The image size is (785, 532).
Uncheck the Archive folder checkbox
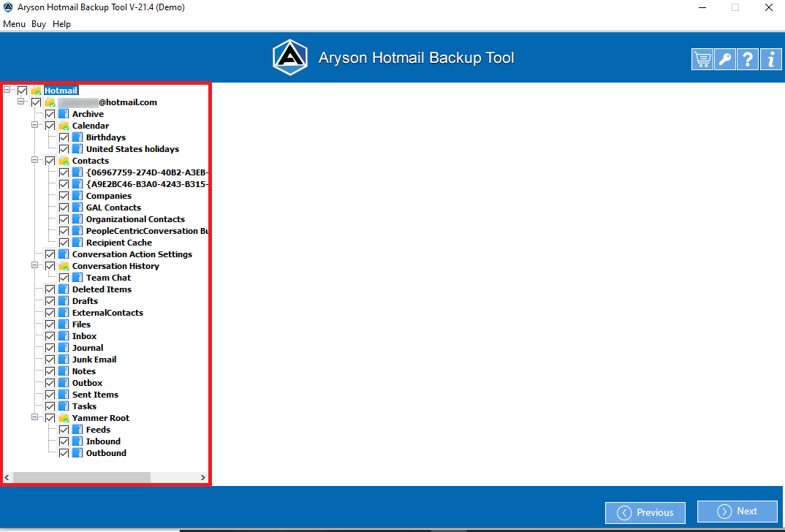[x=50, y=114]
